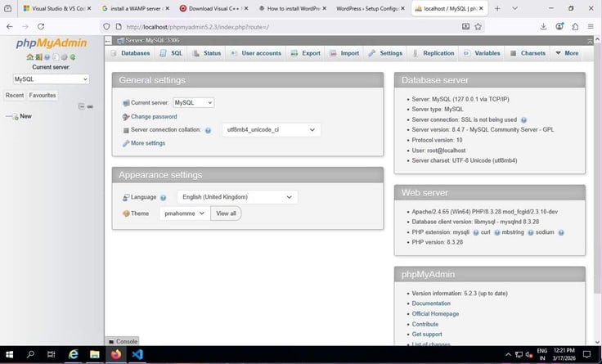Click help icon after mysqli extension
Viewport: 602px width, 364px height.
(476, 232)
